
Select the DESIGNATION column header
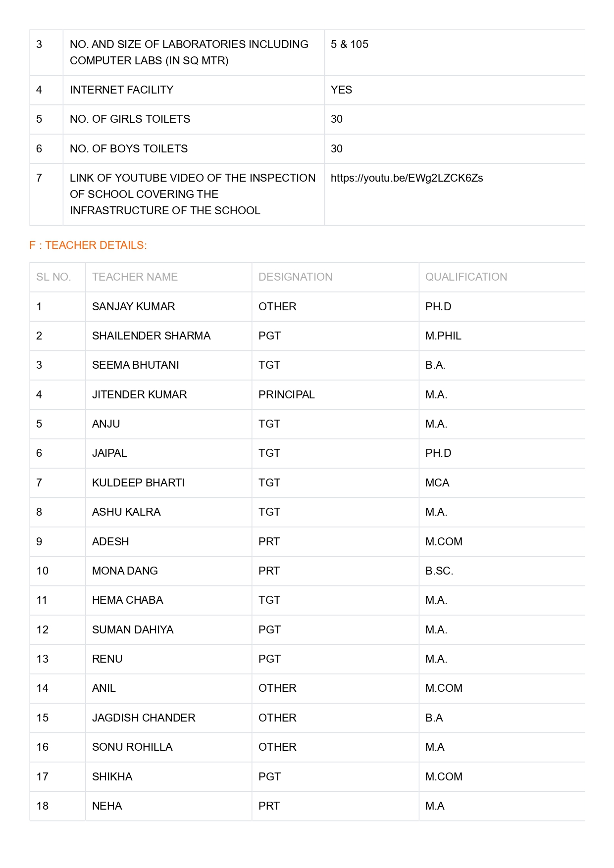[295, 277]
